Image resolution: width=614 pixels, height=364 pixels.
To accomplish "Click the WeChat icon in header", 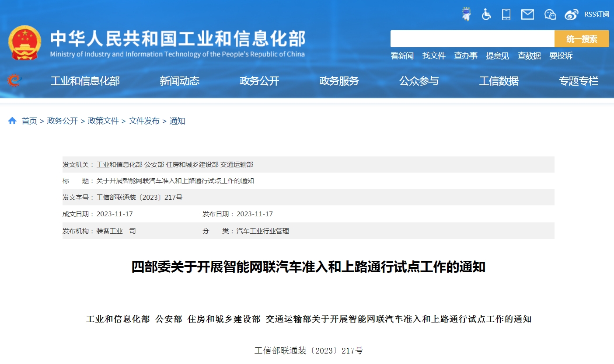I will [550, 14].
